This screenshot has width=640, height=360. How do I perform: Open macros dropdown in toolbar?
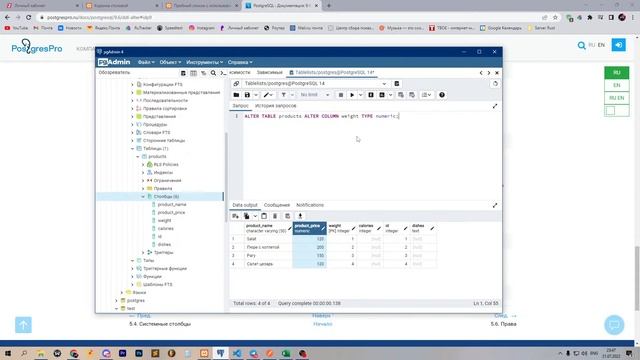(427, 95)
